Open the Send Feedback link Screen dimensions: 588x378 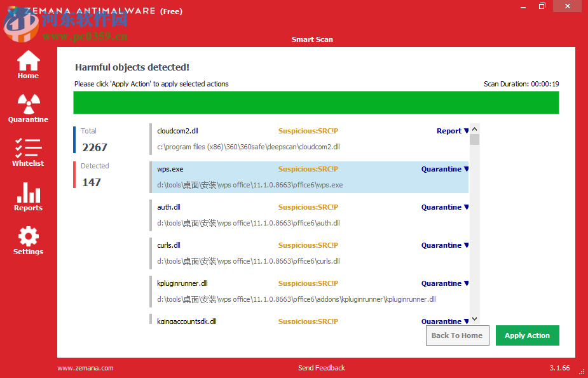point(321,368)
